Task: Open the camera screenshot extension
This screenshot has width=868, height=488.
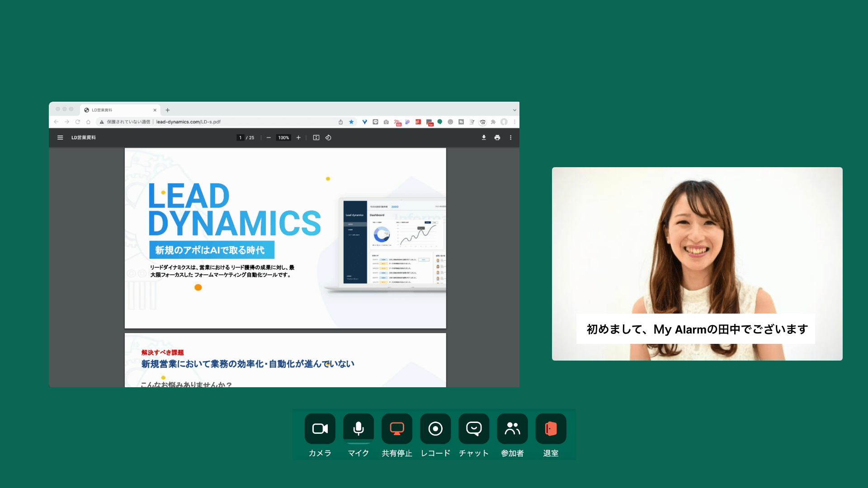Action: click(x=386, y=122)
